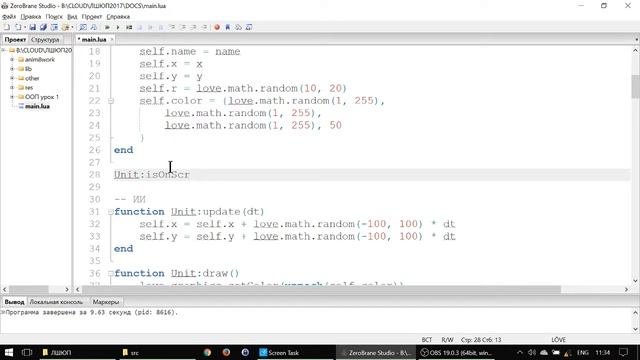
Task: Fold the self.color table at line 22
Action: pos(111,101)
